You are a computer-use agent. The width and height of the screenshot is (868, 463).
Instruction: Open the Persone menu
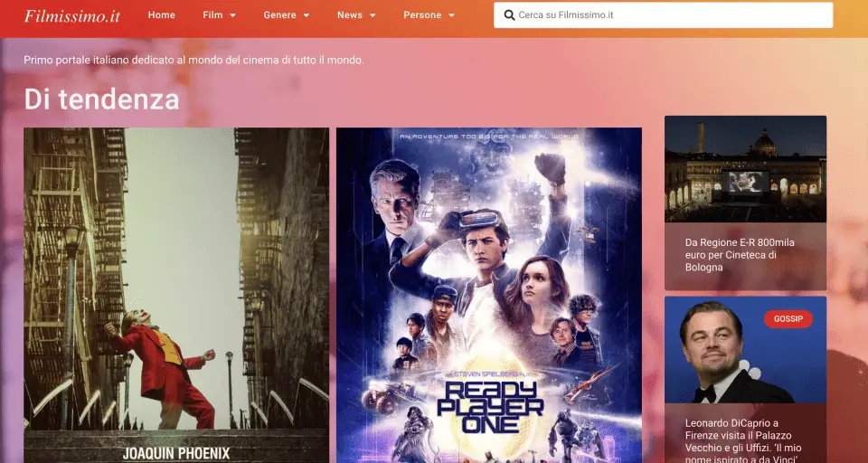pyautogui.click(x=422, y=15)
